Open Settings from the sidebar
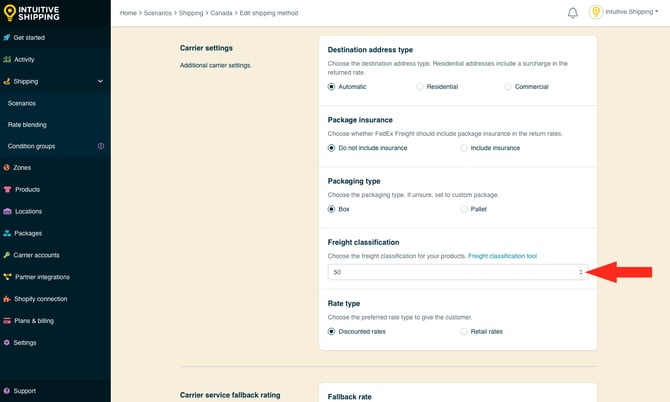670x402 pixels. pos(25,343)
